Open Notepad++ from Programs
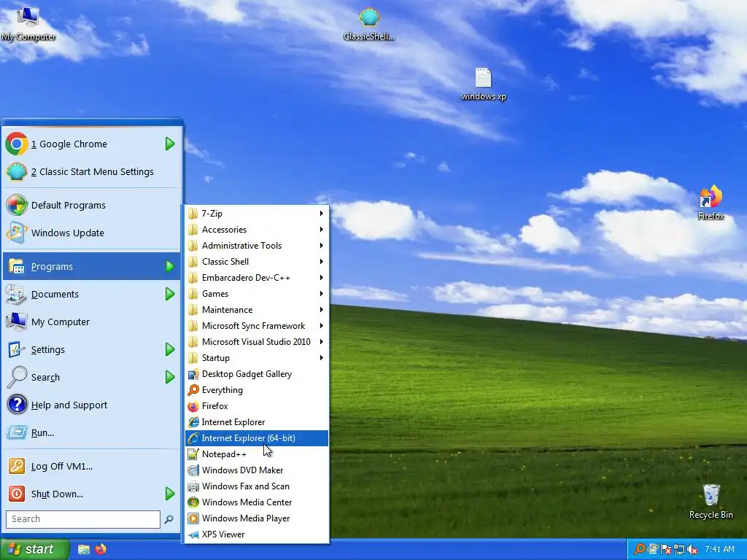This screenshot has width=747, height=560. (x=257, y=454)
